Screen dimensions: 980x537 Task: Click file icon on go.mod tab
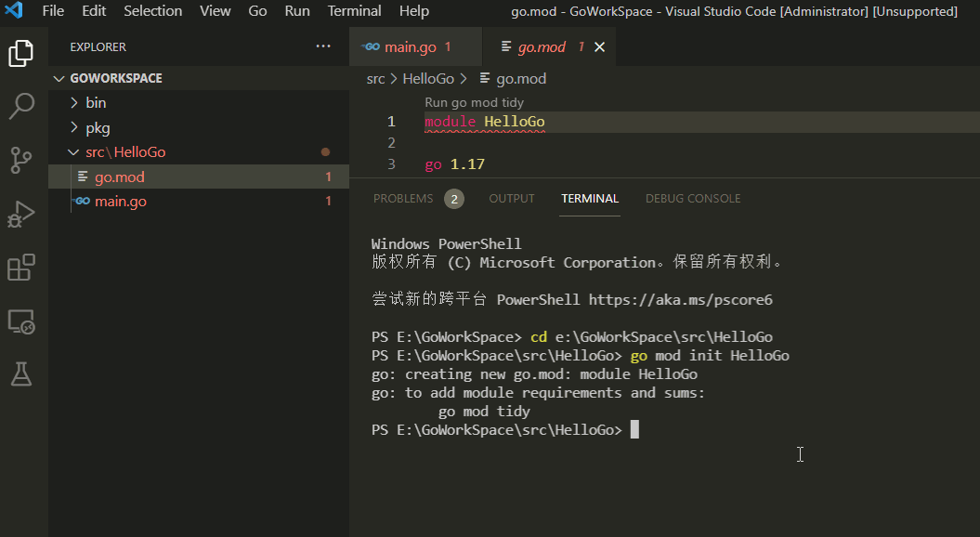click(506, 46)
